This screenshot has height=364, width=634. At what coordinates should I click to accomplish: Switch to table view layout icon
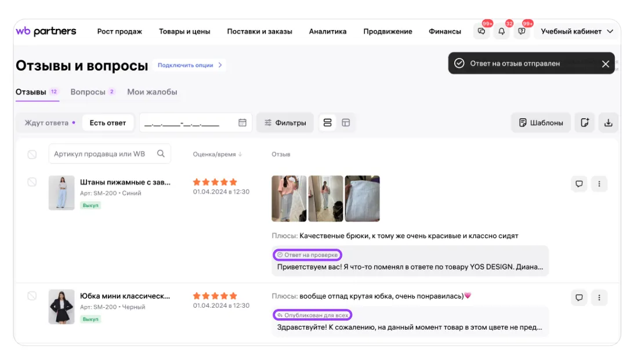[346, 123]
